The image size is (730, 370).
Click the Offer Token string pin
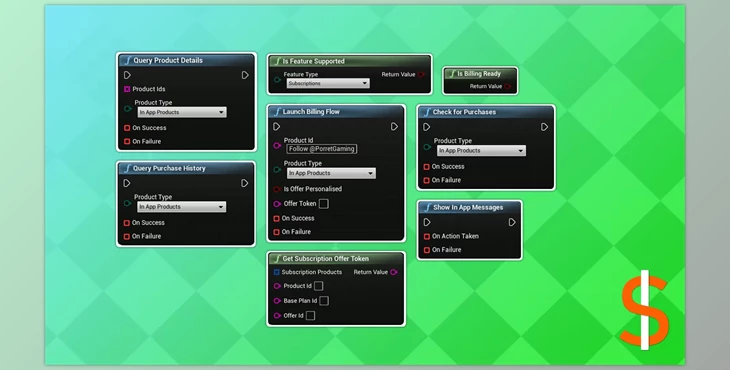click(277, 204)
